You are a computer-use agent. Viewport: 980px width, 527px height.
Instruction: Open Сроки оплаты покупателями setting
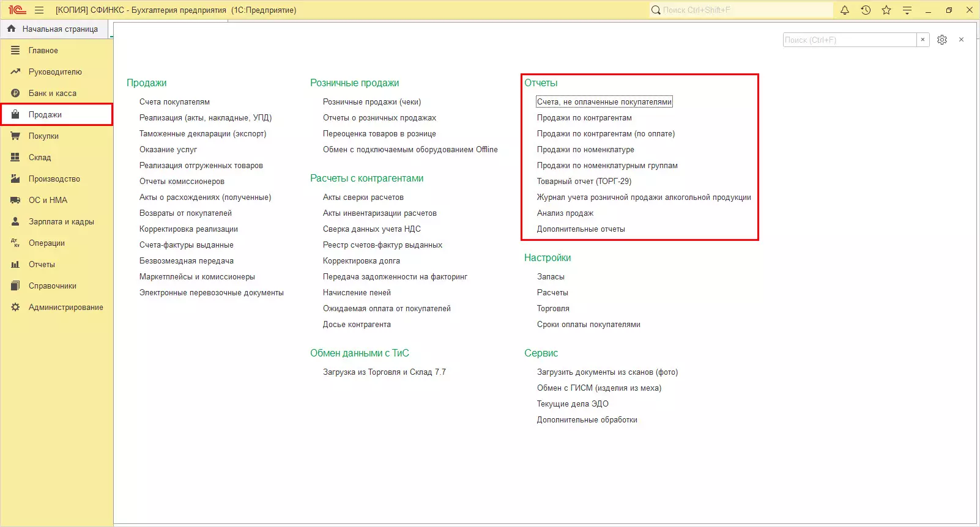click(588, 324)
